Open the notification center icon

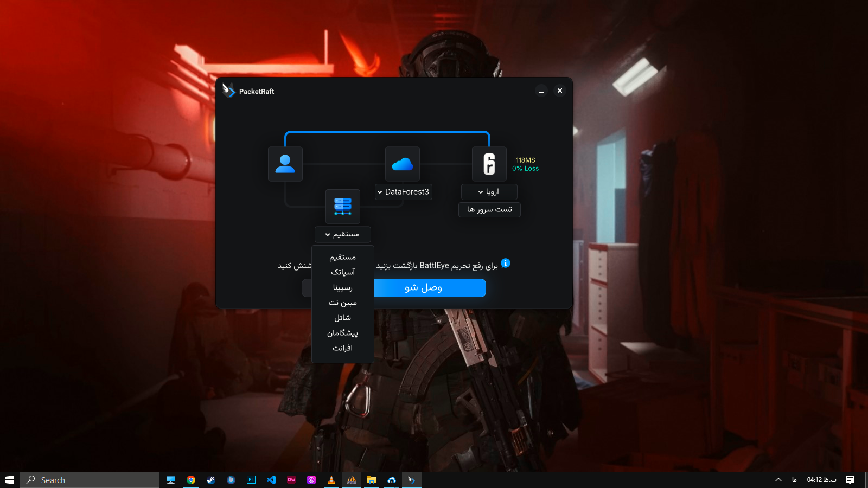pos(850,480)
